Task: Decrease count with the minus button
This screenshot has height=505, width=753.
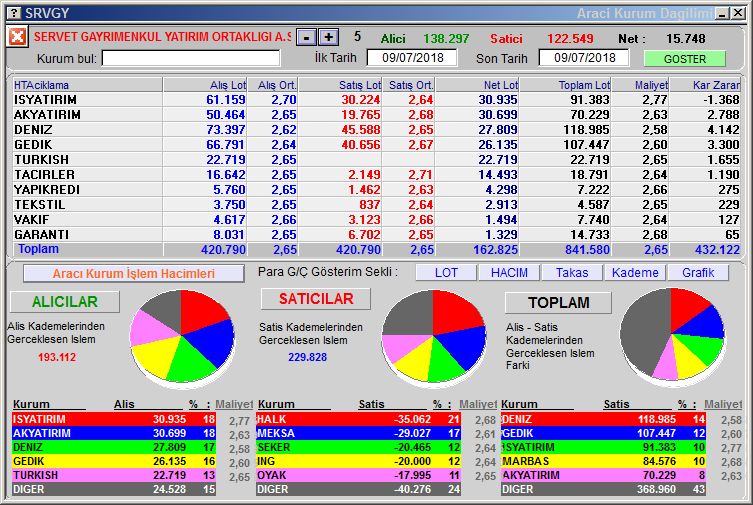Action: click(x=306, y=37)
